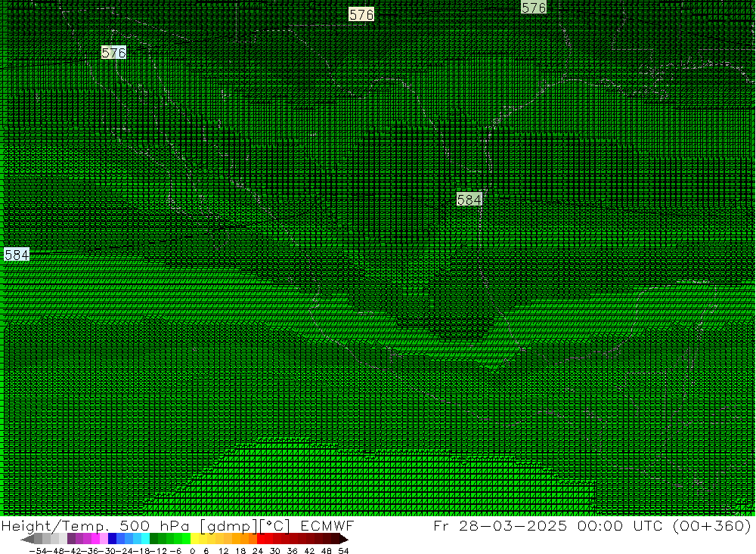Click the bright red swatch above the 24 label

click(x=261, y=539)
